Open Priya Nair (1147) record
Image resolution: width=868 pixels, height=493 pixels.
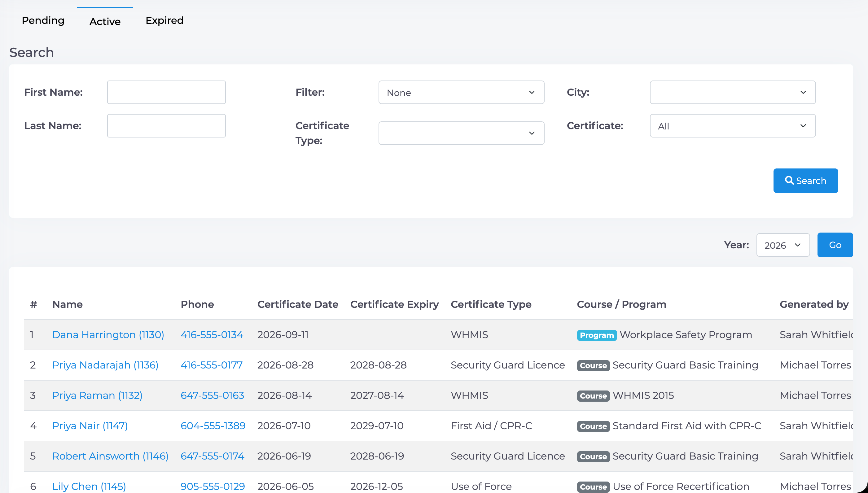point(90,425)
